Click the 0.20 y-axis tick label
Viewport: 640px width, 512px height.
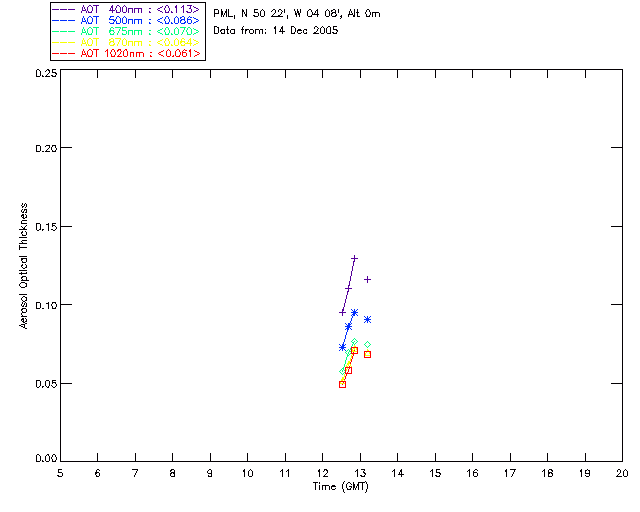(x=46, y=148)
